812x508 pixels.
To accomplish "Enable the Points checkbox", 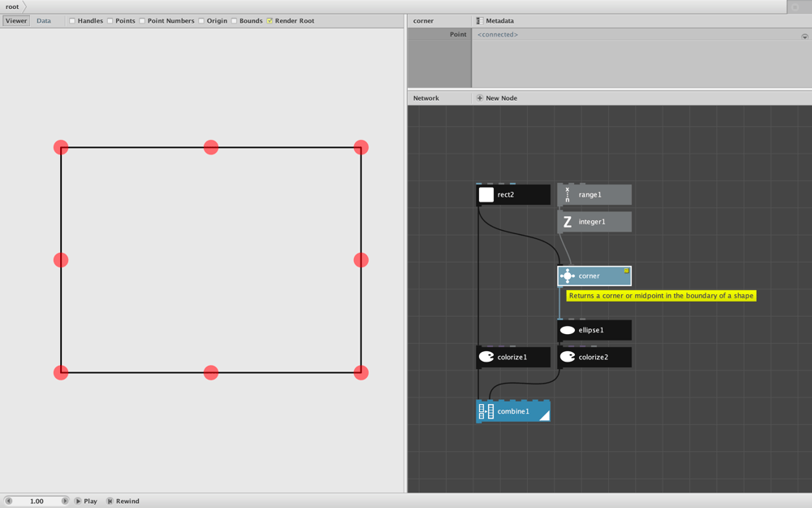I will point(110,21).
